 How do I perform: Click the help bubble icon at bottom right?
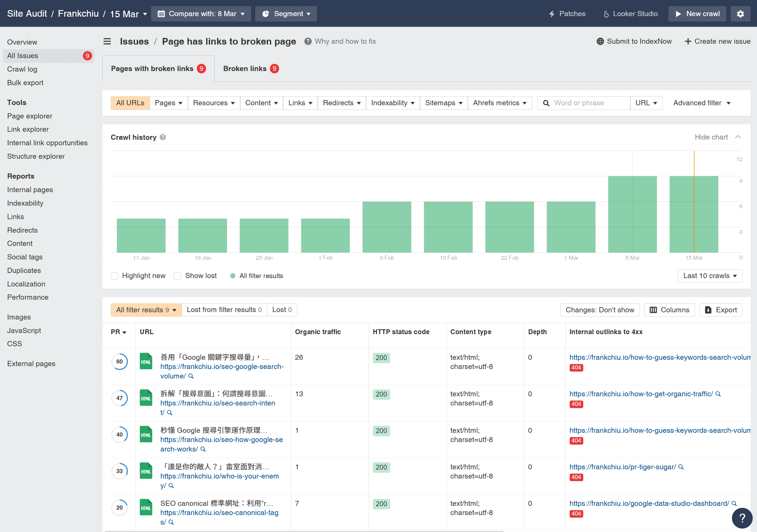742,518
